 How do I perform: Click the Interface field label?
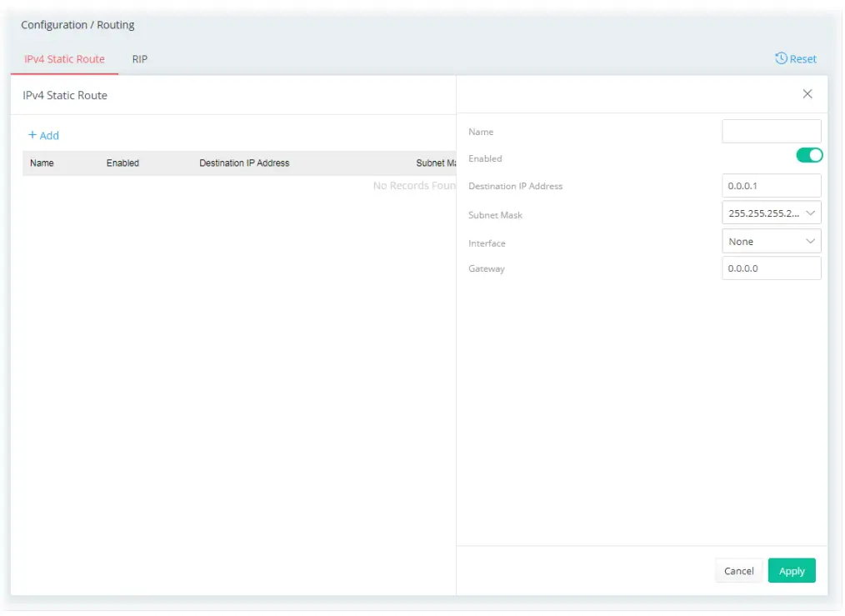[487, 243]
